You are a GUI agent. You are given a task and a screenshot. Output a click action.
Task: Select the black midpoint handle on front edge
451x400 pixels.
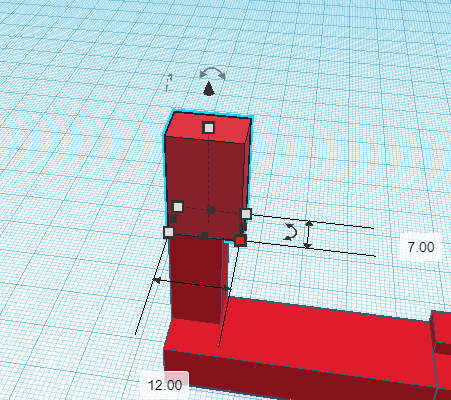click(x=205, y=236)
